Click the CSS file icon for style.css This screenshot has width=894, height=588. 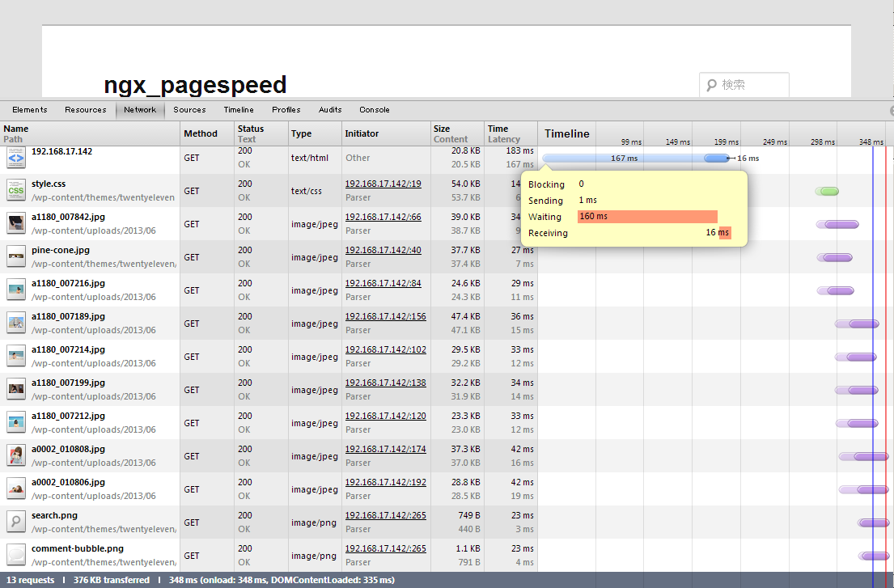16,190
